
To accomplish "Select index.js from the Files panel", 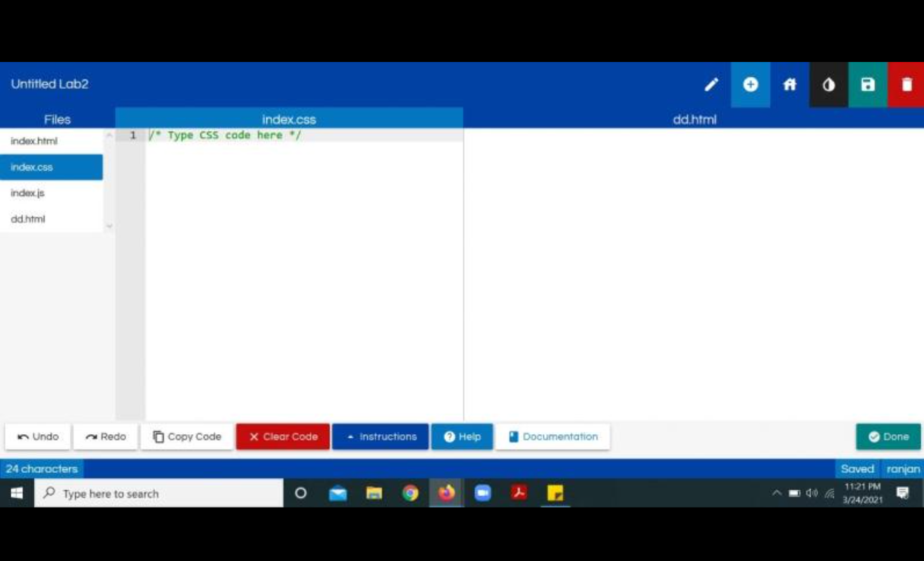I will point(28,193).
